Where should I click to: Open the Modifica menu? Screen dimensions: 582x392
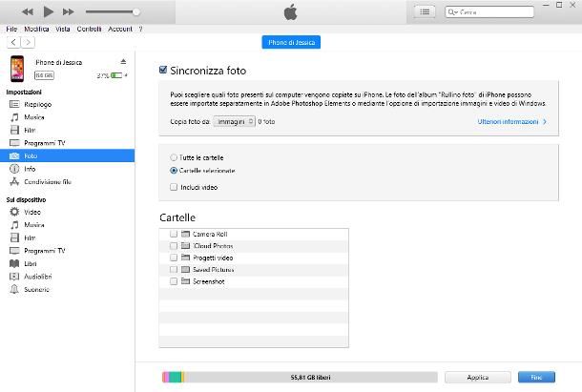coord(36,29)
